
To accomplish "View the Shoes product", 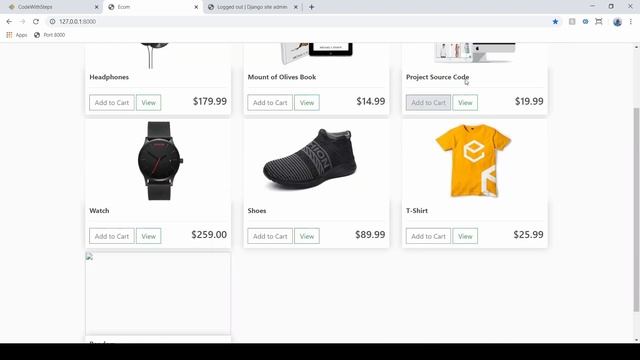I will [307, 236].
